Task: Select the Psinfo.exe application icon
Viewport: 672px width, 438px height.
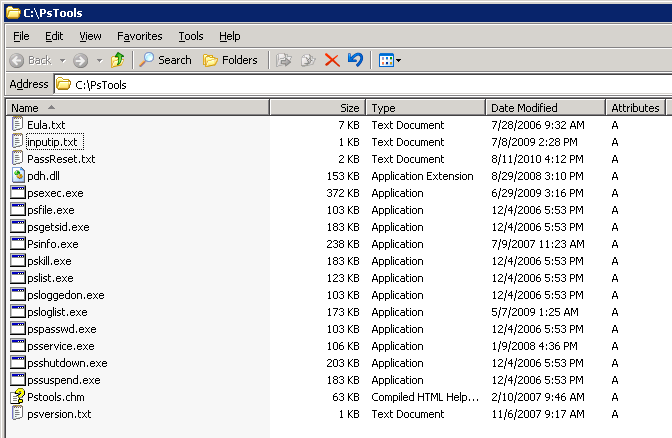Action: click(x=18, y=243)
